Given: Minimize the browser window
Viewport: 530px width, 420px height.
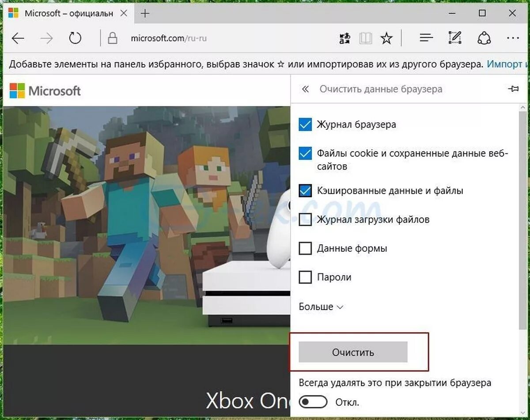Looking at the screenshot, I should click(452, 14).
